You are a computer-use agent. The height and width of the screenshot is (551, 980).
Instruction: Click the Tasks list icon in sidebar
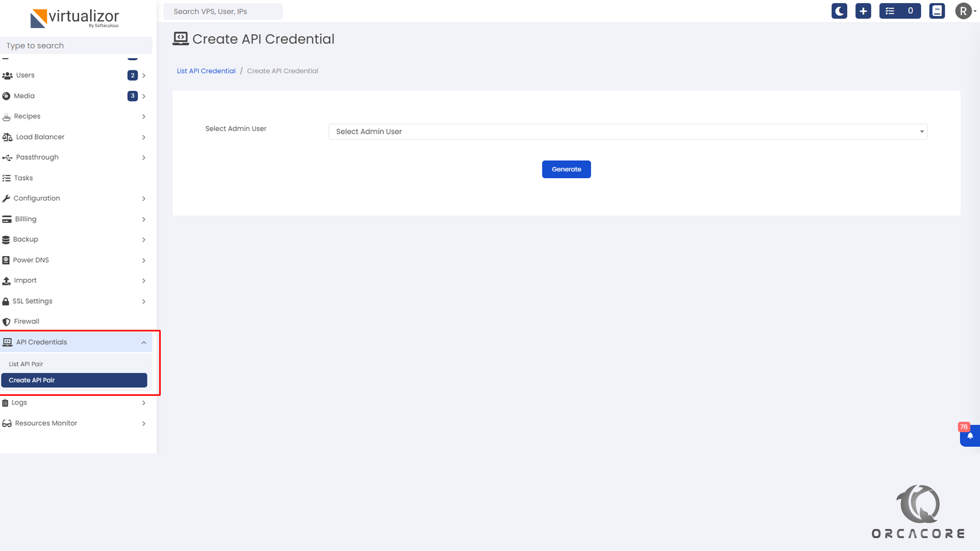tap(6, 178)
